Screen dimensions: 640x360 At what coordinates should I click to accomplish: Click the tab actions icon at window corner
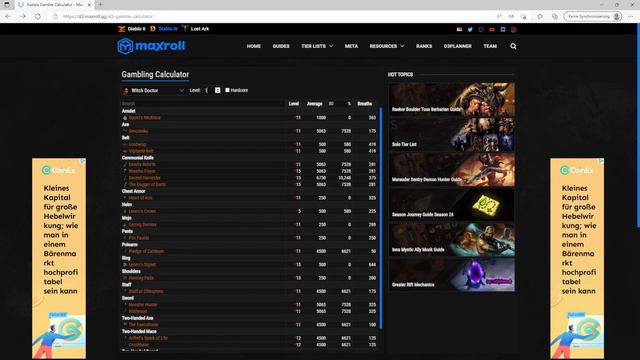pyautogui.click(x=7, y=4)
